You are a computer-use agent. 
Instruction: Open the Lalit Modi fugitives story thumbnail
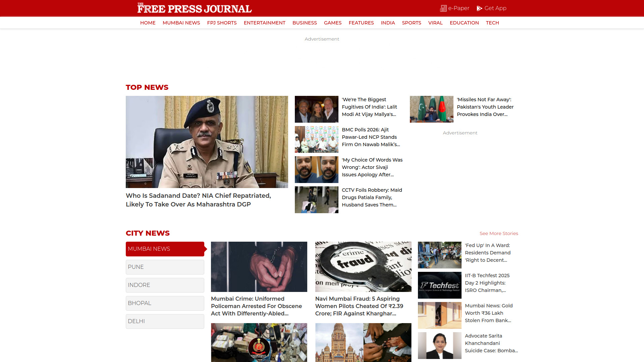(x=316, y=109)
